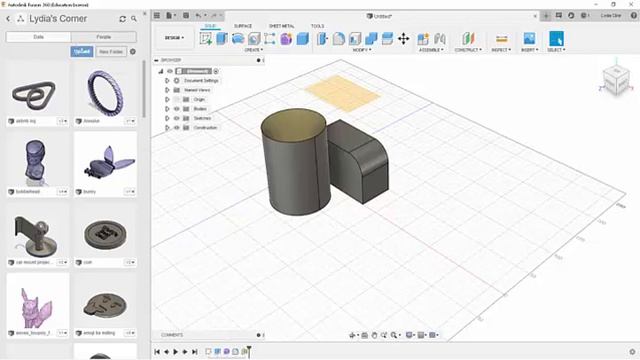Open the Inspect dropdown menu

coord(501,50)
